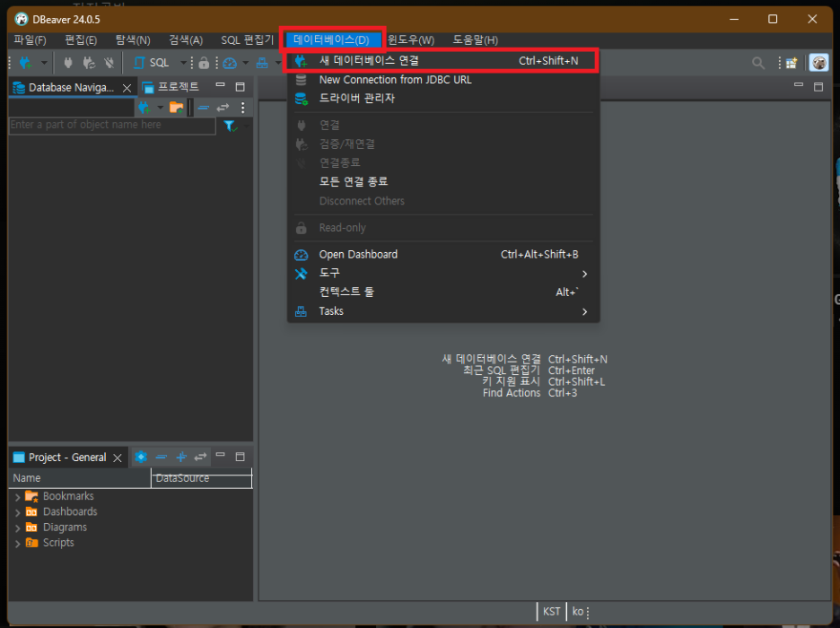This screenshot has height=628, width=840.
Task: Click the Disconnect crossed-plug toolbar icon
Action: [x=109, y=63]
